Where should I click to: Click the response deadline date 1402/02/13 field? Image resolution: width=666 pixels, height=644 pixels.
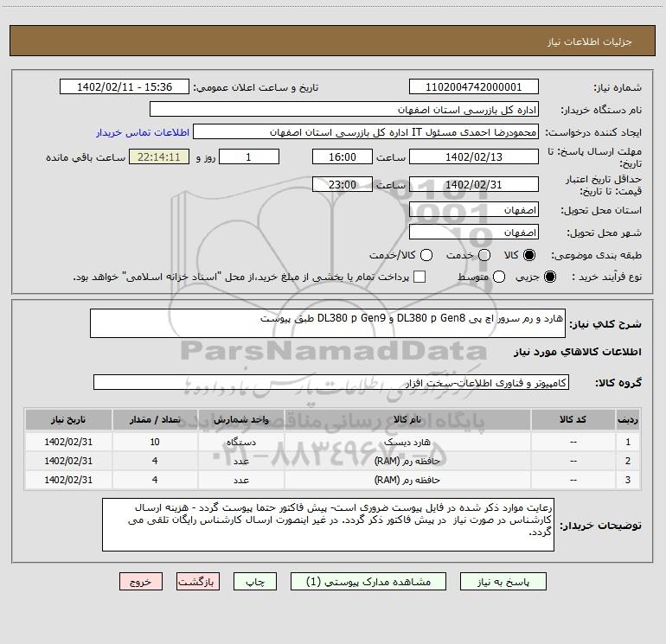click(x=474, y=157)
